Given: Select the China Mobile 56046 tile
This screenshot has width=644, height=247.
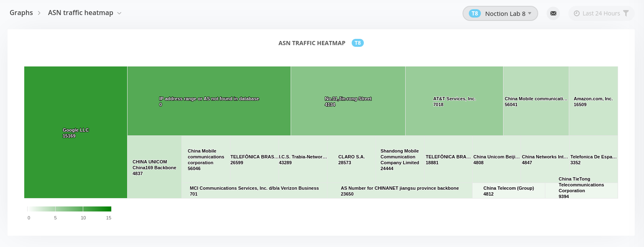Looking at the screenshot, I should click(205, 159).
